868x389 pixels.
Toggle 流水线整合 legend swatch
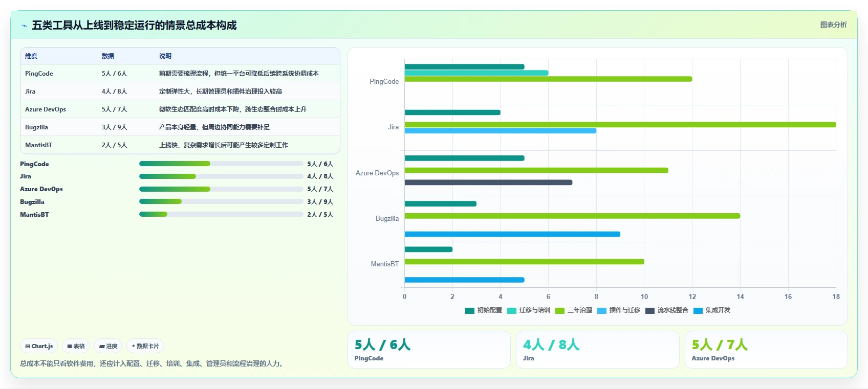click(650, 310)
